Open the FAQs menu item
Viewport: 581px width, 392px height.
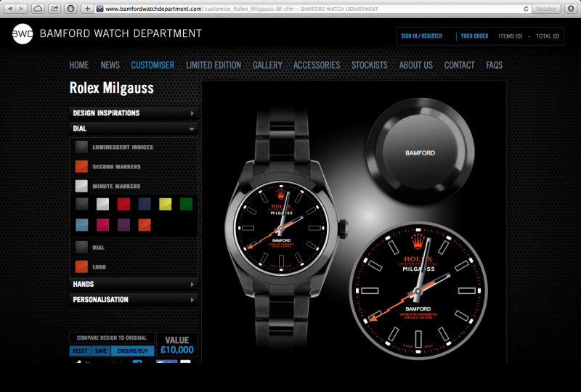(495, 65)
